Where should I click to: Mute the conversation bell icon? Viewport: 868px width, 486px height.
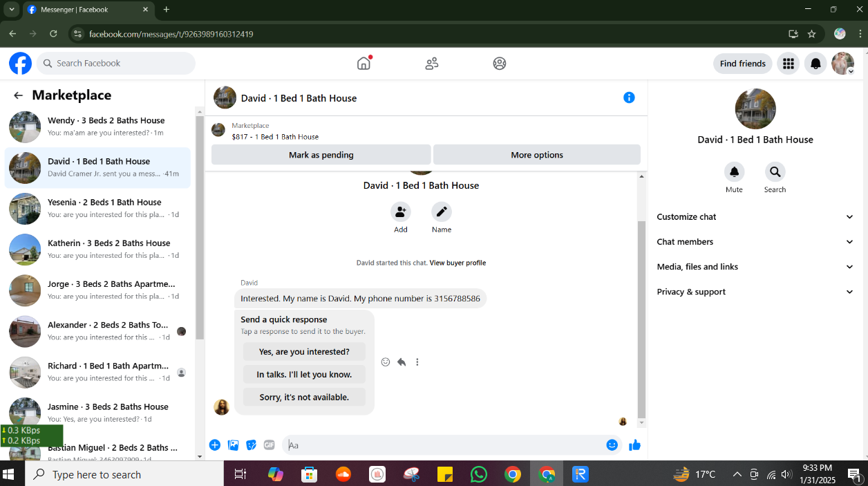pos(734,171)
